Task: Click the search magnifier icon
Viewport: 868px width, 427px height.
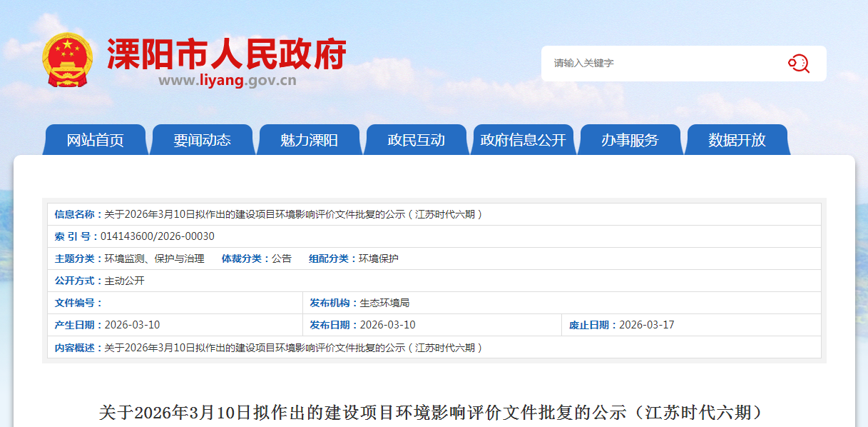Action: click(798, 64)
